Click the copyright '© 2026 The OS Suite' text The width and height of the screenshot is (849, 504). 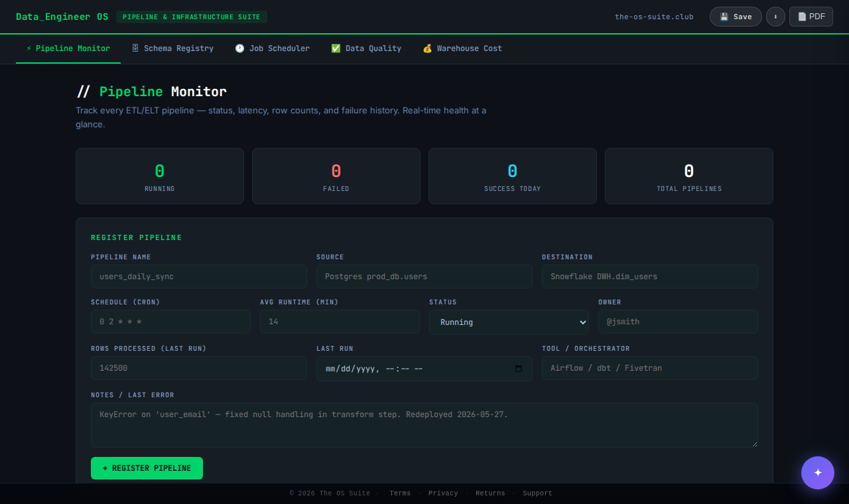point(330,493)
